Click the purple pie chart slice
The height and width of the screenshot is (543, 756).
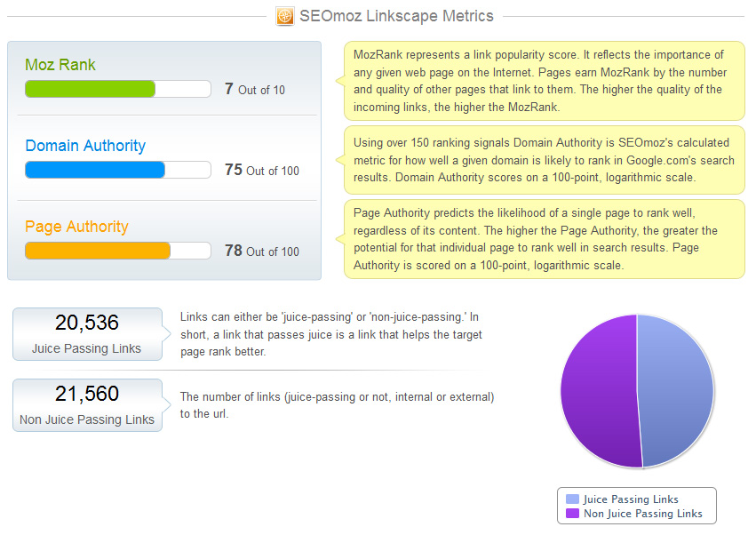[x=600, y=391]
